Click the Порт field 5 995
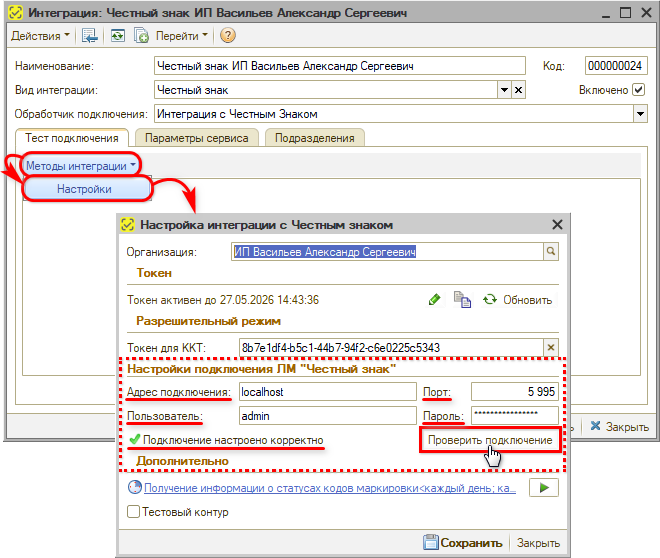 [x=514, y=392]
